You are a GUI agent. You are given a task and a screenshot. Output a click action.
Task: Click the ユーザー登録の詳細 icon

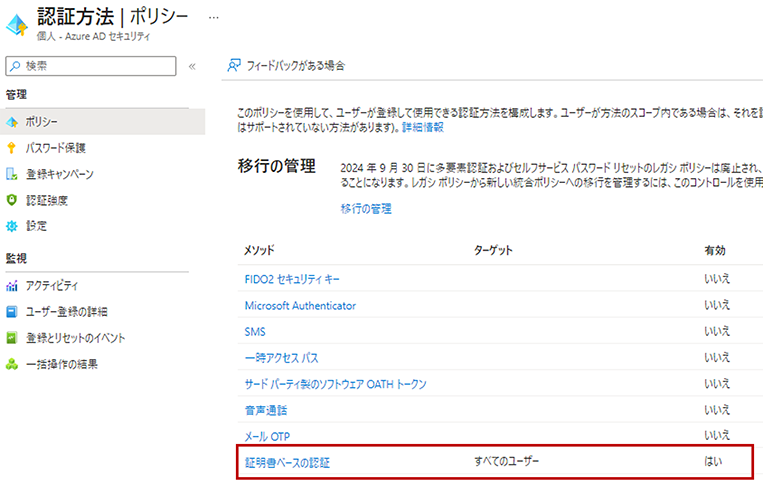point(12,312)
